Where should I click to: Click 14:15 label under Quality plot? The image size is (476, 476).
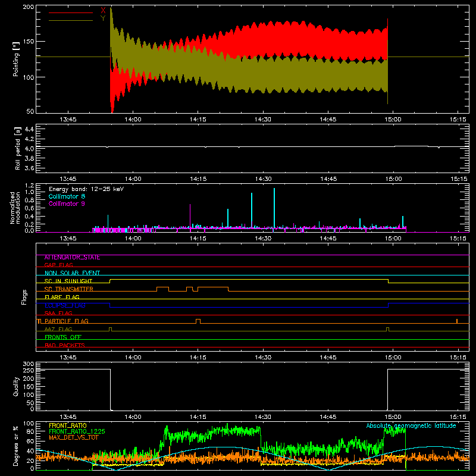[198, 417]
